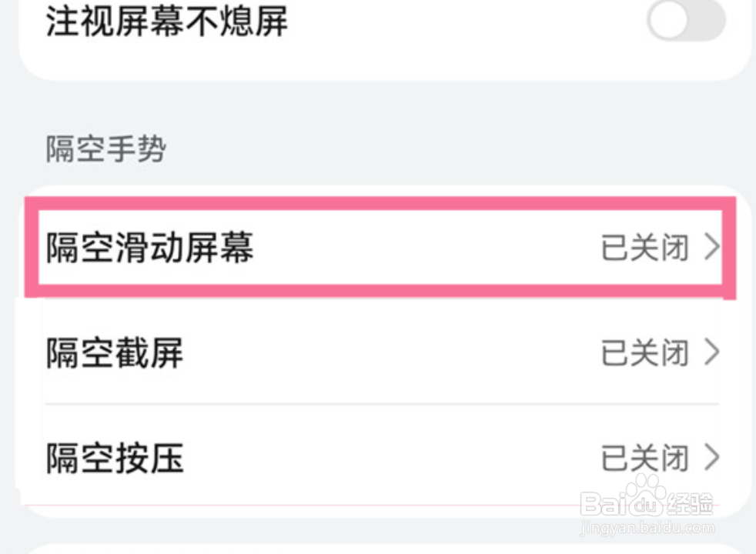Open the 隔空滑动屏幕 setting

click(x=150, y=248)
